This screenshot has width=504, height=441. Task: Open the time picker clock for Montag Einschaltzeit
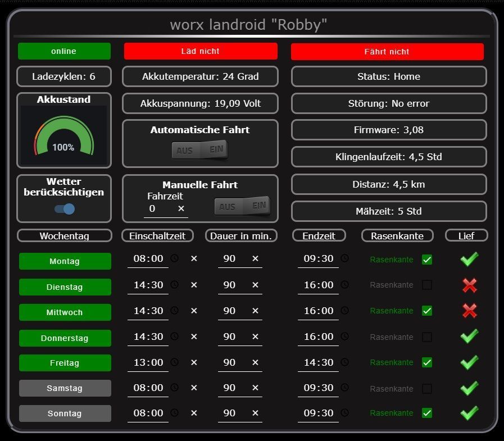(x=174, y=258)
